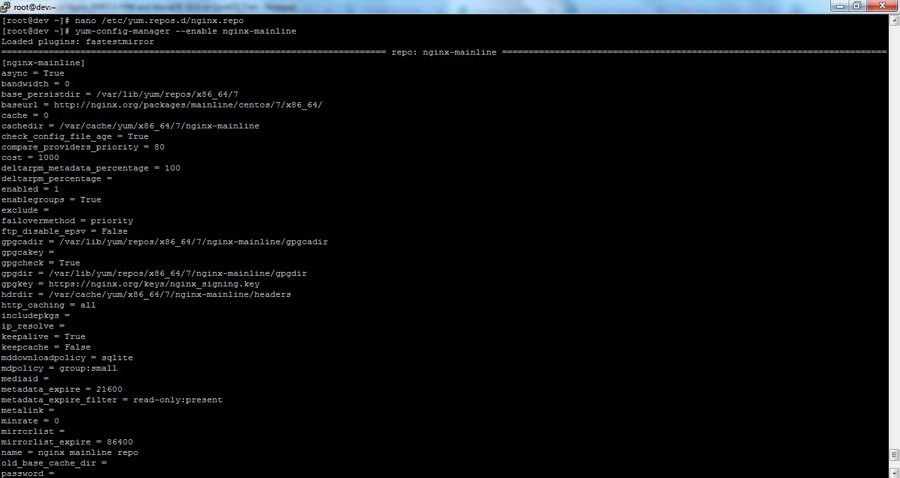Click the scrollbar up arrow

point(895,20)
